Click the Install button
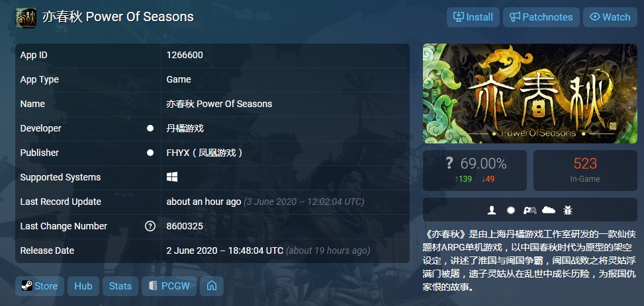 tap(473, 17)
